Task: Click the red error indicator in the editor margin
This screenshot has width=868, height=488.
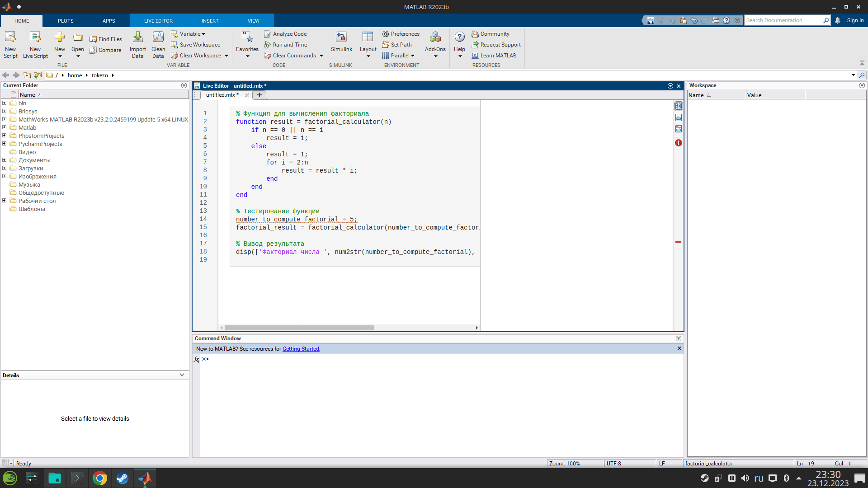Action: point(679,143)
